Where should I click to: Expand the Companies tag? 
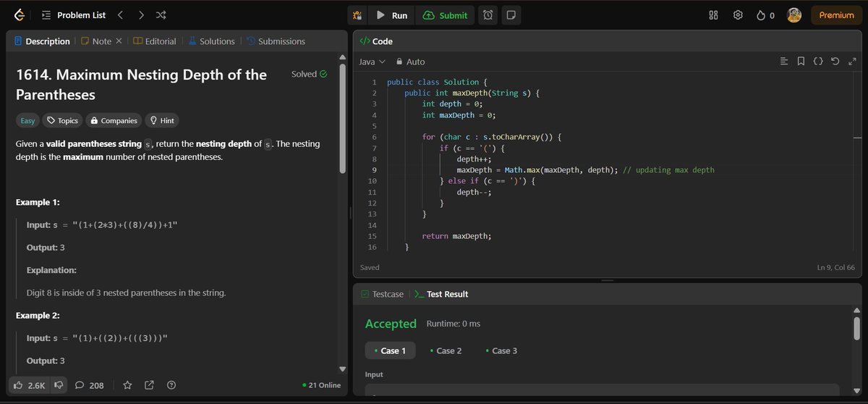pyautogui.click(x=114, y=121)
